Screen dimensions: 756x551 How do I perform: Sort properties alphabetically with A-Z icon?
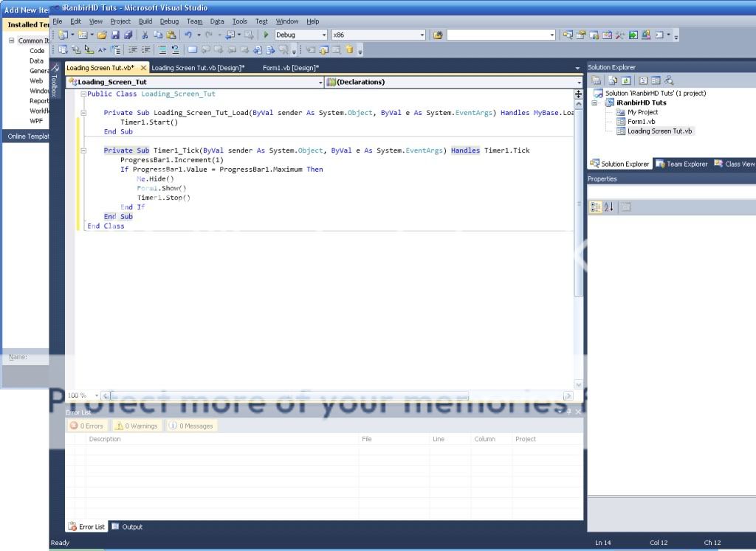pyautogui.click(x=609, y=207)
